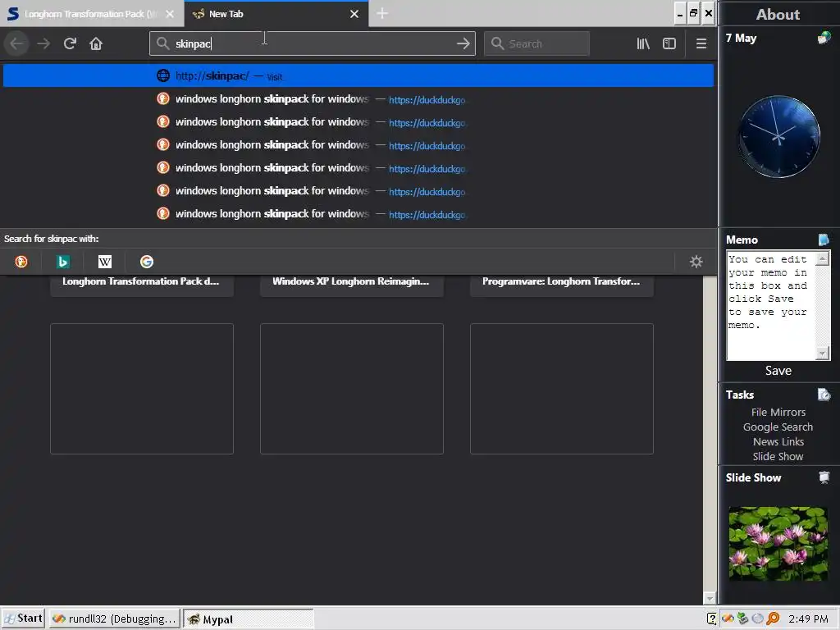Save the memo with Save button
Viewport: 840px width, 630px height.
pyautogui.click(x=778, y=371)
